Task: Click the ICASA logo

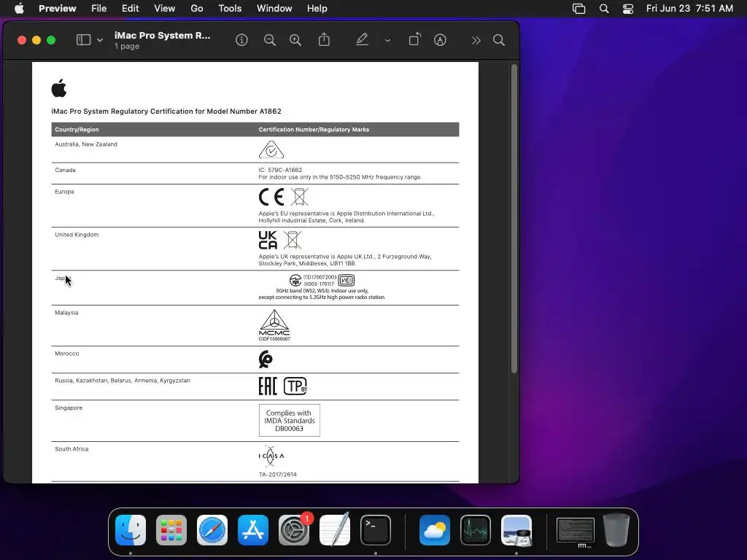Action: pyautogui.click(x=271, y=456)
